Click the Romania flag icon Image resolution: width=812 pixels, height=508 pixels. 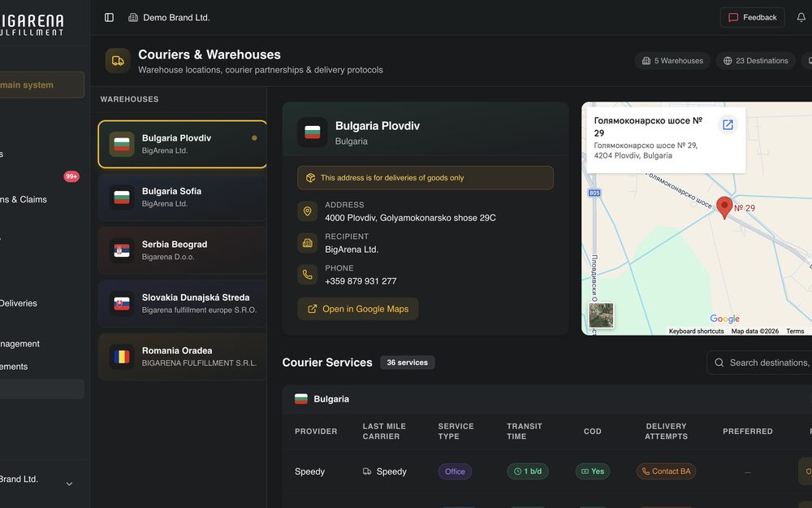coord(122,357)
